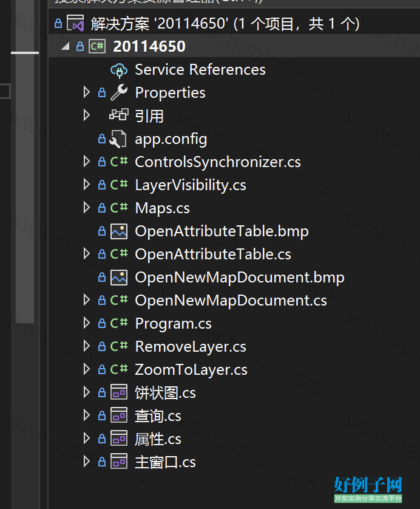Select OpenAttributeTable.bmp file name

click(222, 231)
